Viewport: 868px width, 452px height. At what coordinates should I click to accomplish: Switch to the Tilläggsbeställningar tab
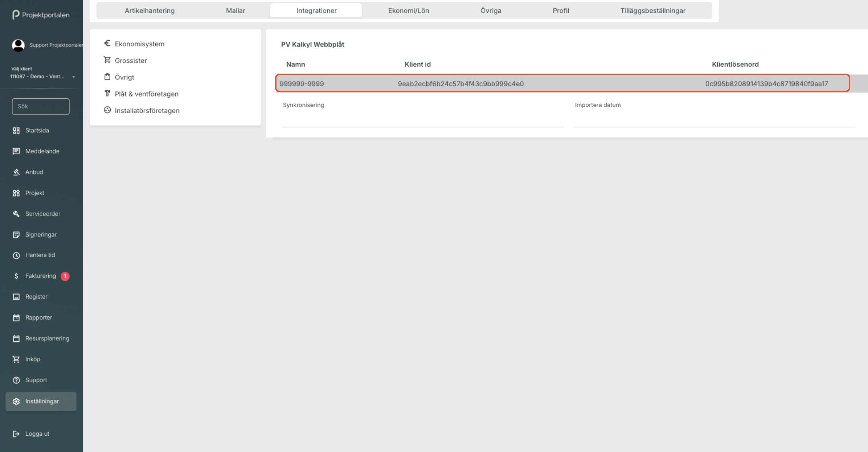pos(652,11)
